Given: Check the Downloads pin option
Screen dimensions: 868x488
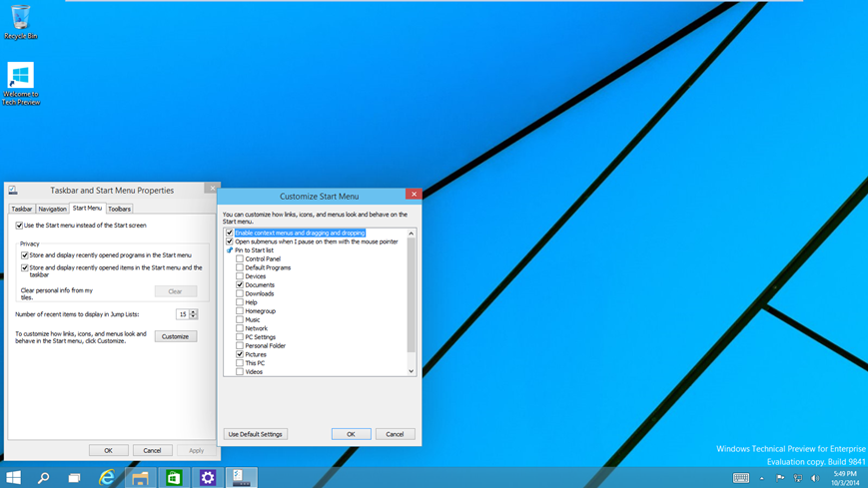Looking at the screenshot, I should coord(240,293).
